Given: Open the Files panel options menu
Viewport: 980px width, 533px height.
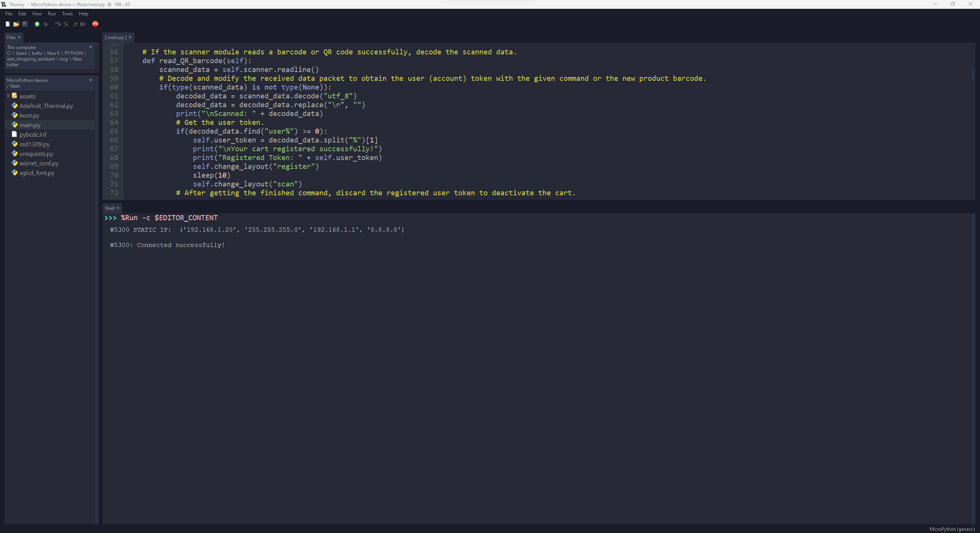Looking at the screenshot, I should click(x=90, y=46).
